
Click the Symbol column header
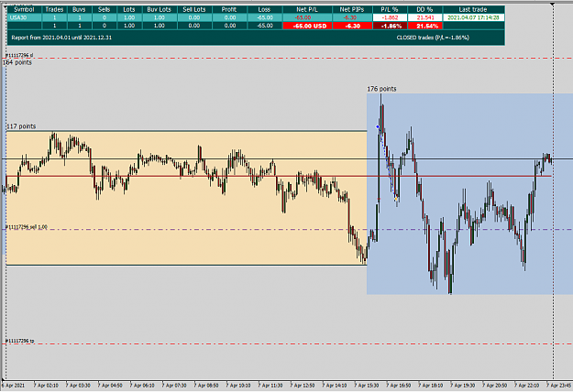point(25,9)
